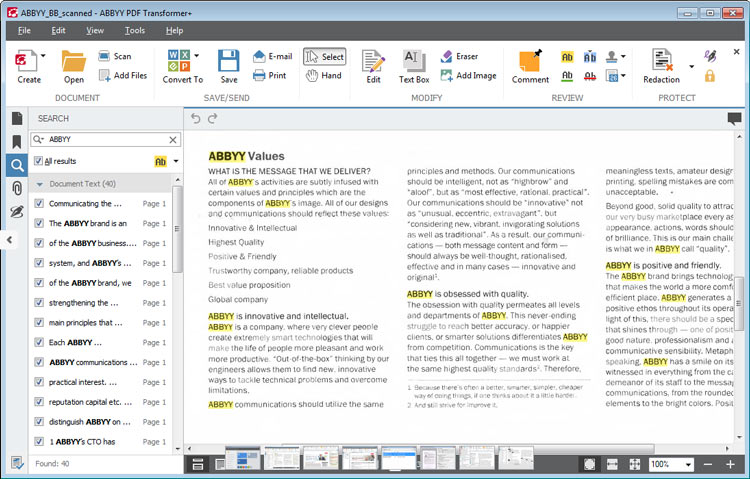This screenshot has width=750, height=479.
Task: Toggle the All results checkbox
Action: pos(38,161)
